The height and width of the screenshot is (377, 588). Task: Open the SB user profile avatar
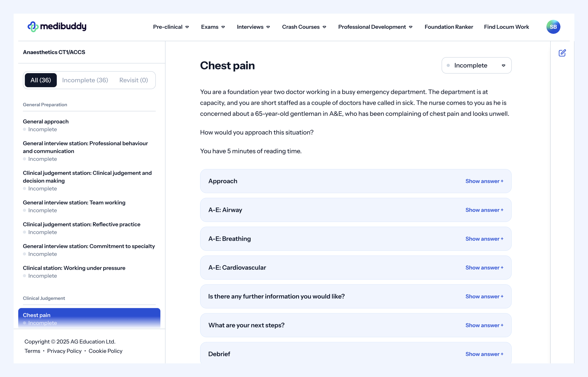[x=553, y=27]
